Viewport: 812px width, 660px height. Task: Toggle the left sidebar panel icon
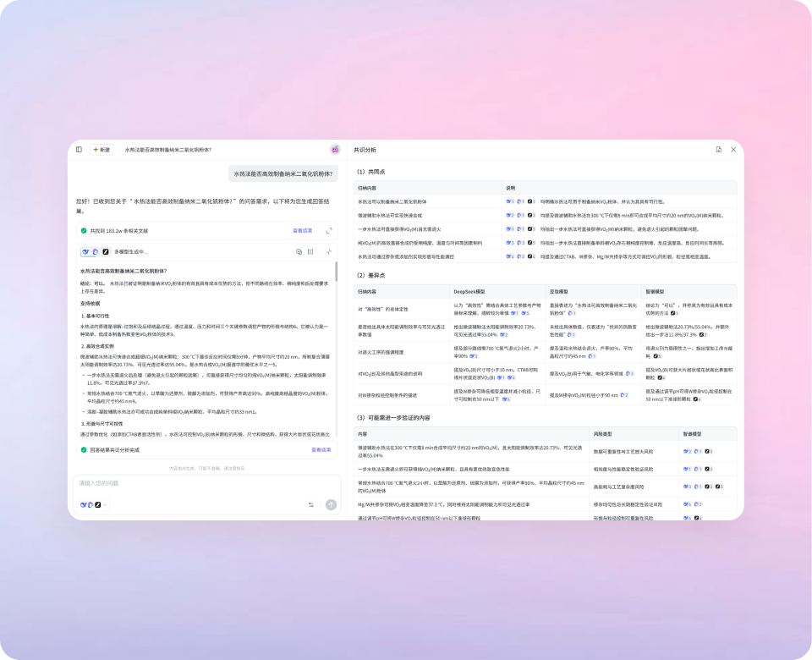[79, 150]
